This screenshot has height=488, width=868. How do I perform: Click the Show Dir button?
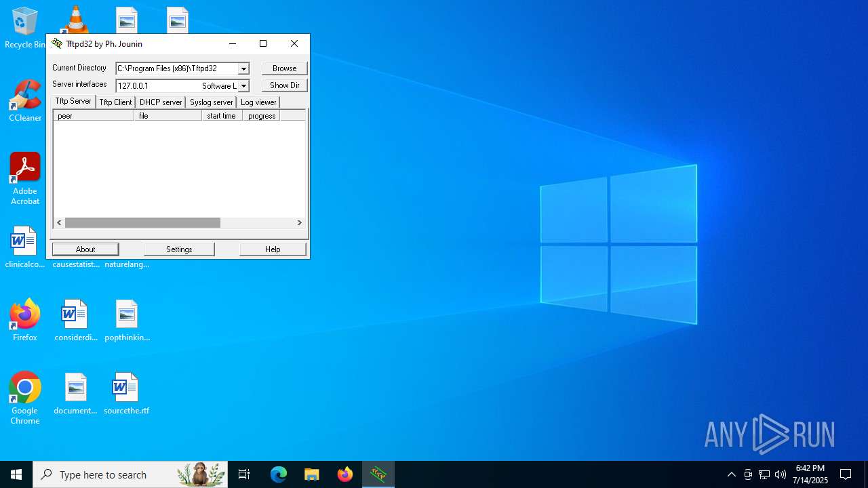285,85
